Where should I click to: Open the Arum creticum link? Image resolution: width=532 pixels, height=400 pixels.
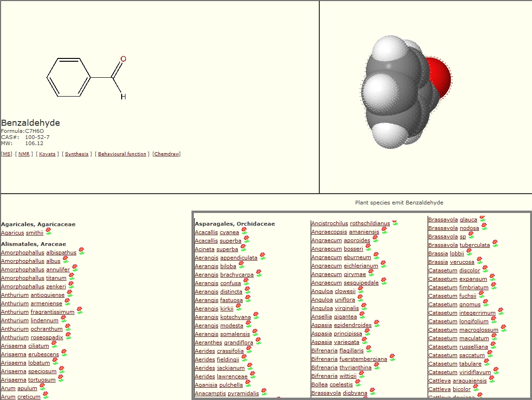21,397
